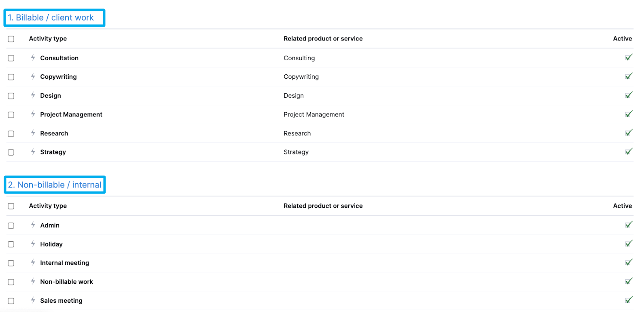Image resolution: width=644 pixels, height=312 pixels.
Task: Open the Sales meeting activity
Action: click(61, 301)
